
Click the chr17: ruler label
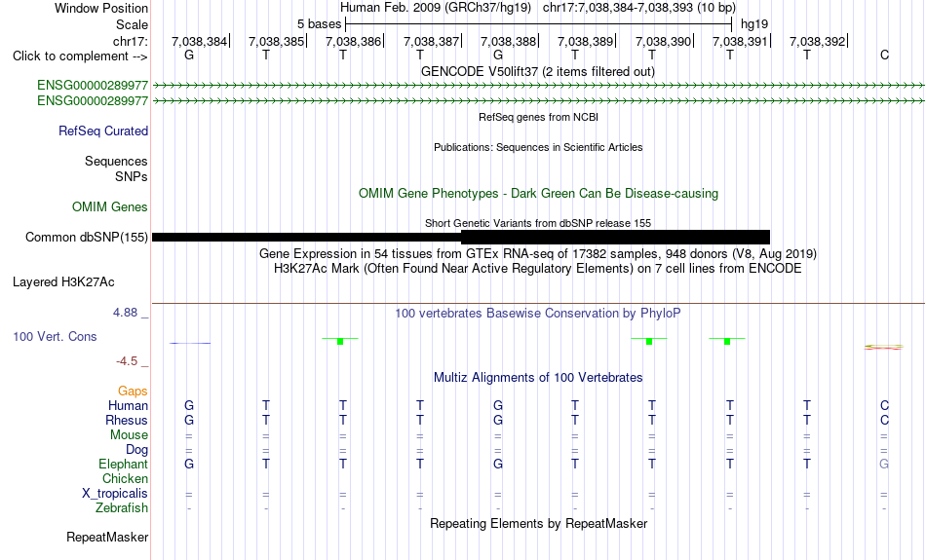point(130,41)
